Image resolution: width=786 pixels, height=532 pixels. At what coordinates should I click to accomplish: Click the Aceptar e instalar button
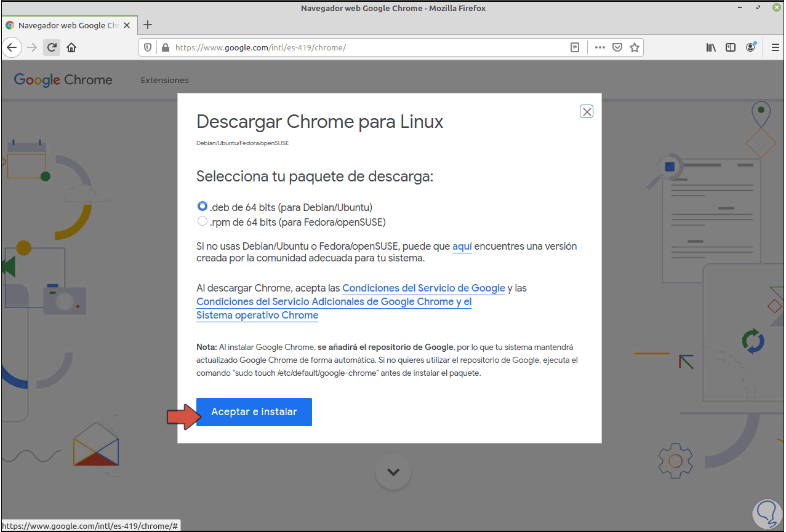(x=254, y=412)
